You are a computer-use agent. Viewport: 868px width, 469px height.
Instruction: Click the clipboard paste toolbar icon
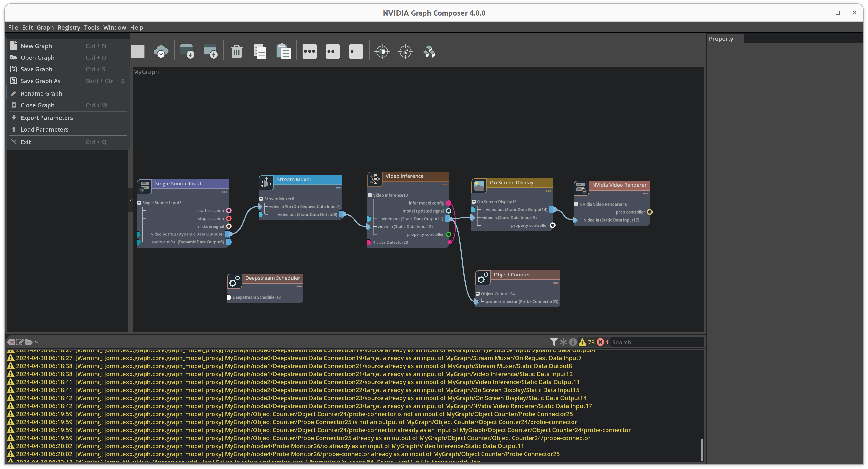click(283, 52)
